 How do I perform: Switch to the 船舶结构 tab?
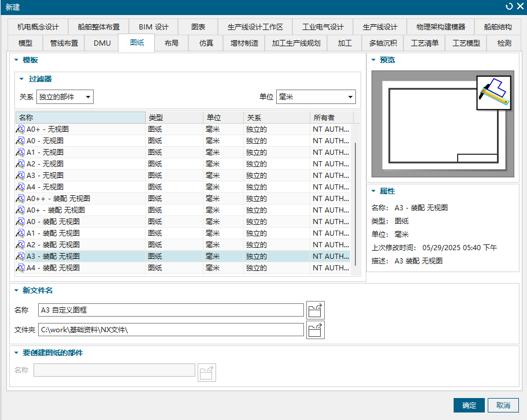499,26
